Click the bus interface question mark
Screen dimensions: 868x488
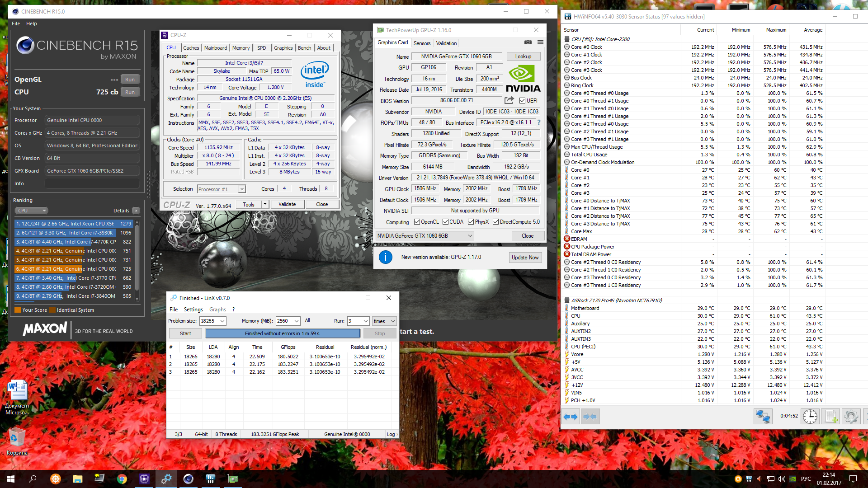[538, 122]
